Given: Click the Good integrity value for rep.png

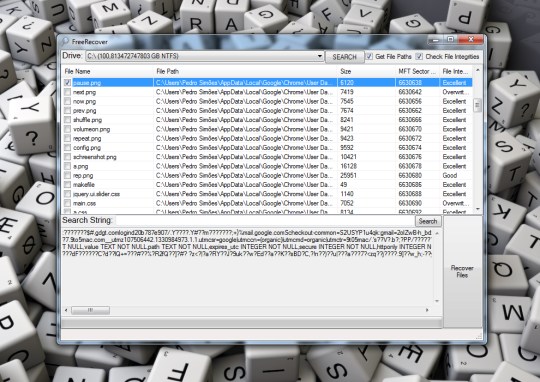Looking at the screenshot, I should [450, 176].
